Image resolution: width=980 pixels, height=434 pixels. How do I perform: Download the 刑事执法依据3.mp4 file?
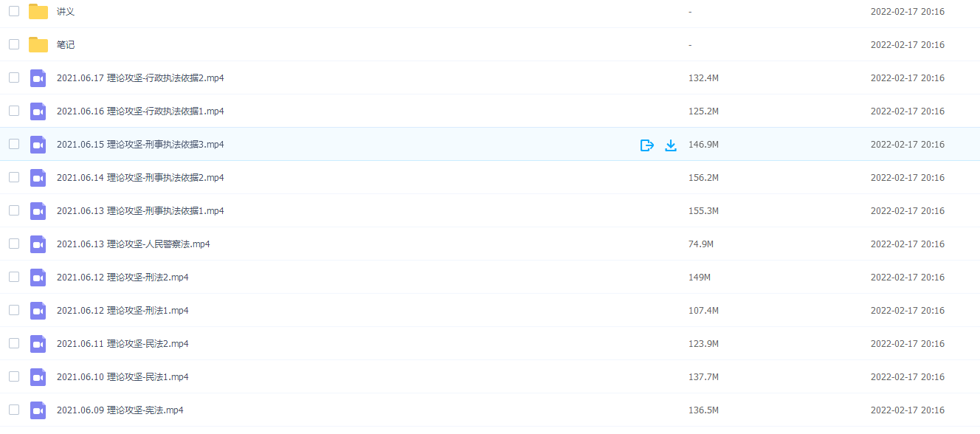[671, 145]
